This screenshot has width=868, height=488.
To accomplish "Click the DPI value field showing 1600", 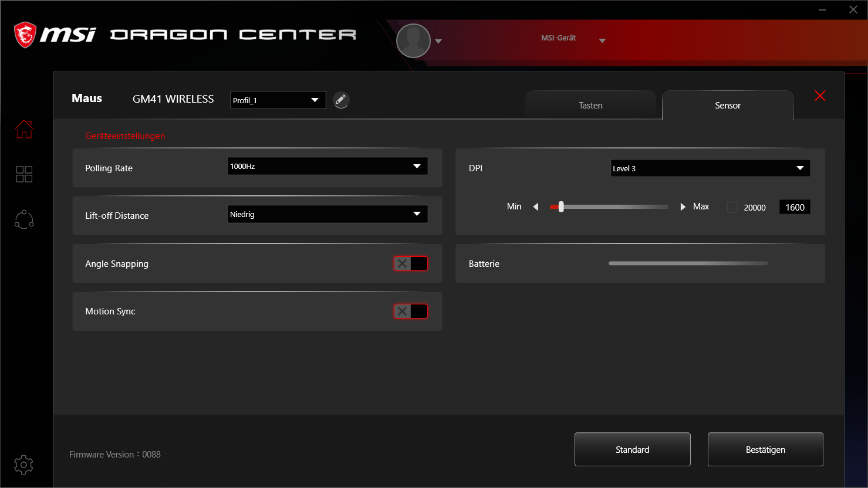I will click(x=795, y=208).
